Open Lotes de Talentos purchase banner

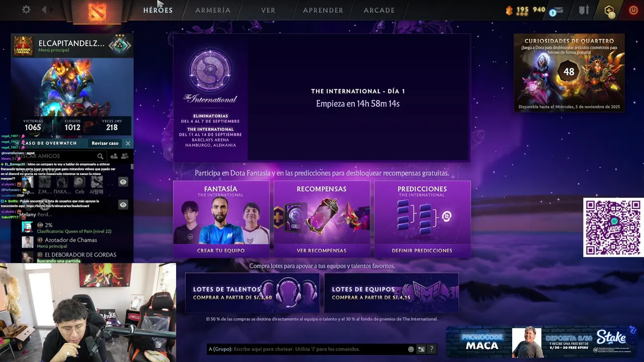click(253, 293)
